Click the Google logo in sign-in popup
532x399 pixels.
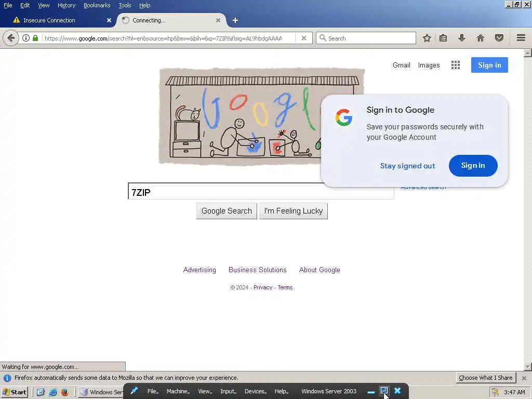pos(344,117)
